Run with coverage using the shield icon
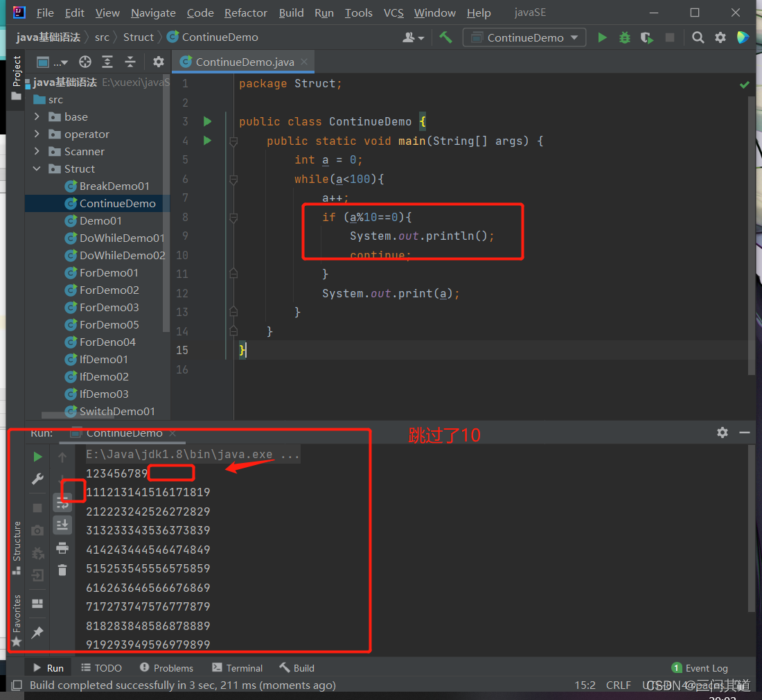762x700 pixels. [x=646, y=37]
